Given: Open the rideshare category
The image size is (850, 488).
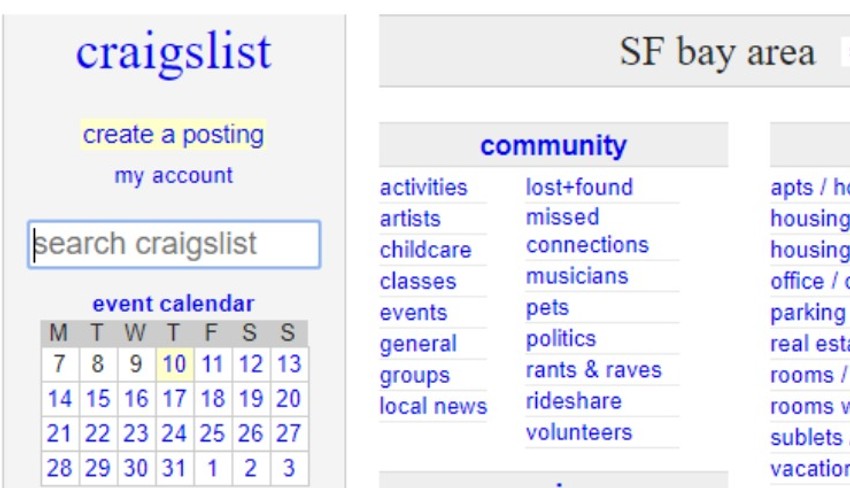Looking at the screenshot, I should pos(574,401).
